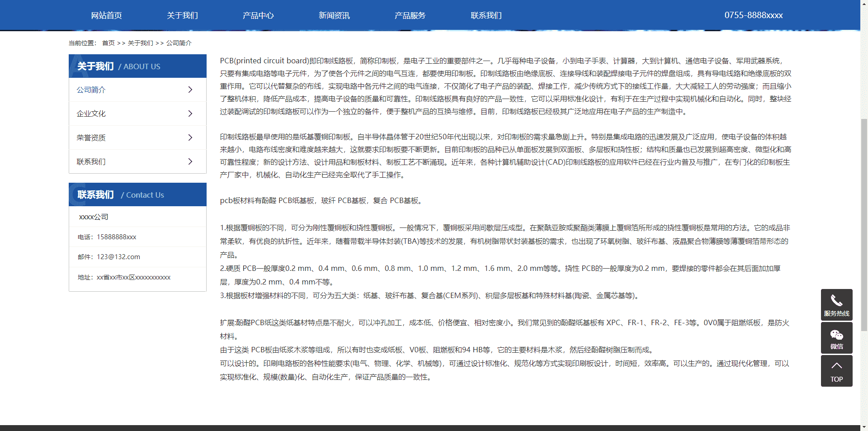Click the 微信 WeChat icon button
The height and width of the screenshot is (431, 868).
[836, 338]
